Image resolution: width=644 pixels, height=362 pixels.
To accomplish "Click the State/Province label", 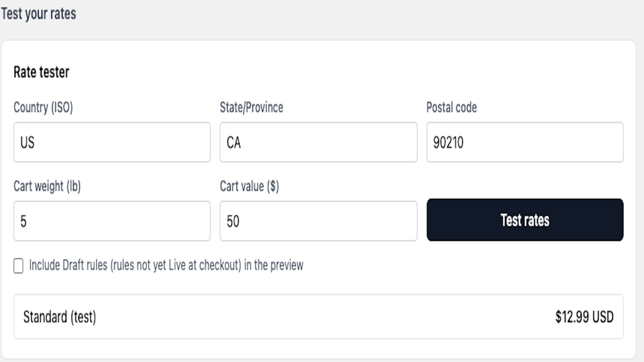I will pos(252,107).
